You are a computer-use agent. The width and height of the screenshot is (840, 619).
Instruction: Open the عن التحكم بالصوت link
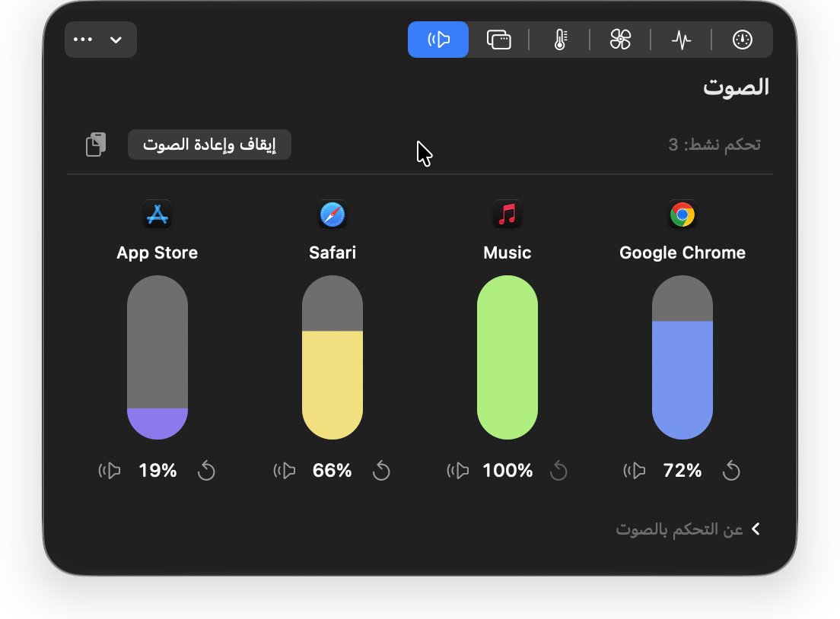(x=679, y=529)
